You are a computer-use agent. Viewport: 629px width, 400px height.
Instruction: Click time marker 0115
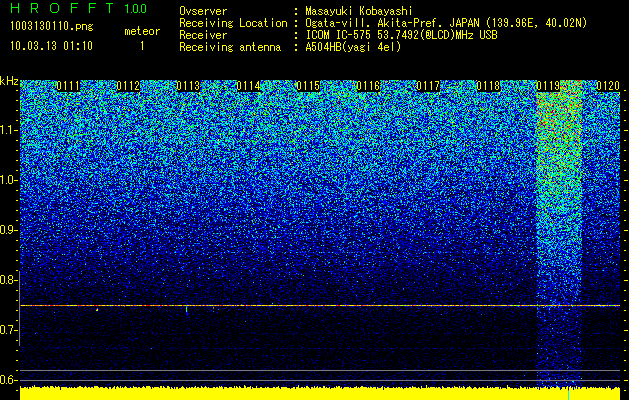[308, 86]
